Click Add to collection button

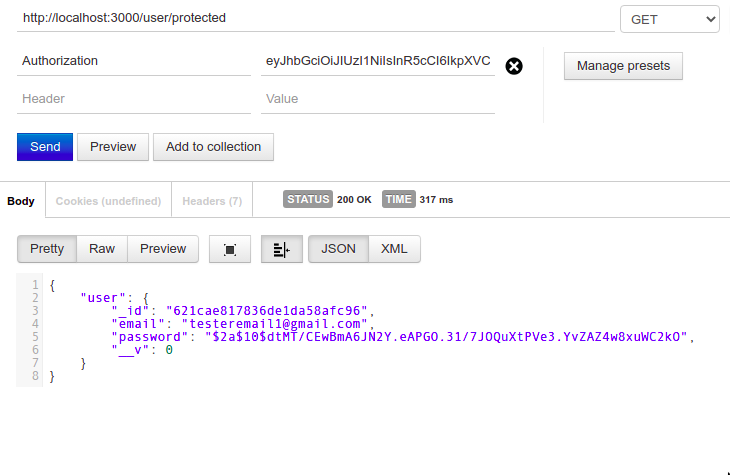[213, 147]
